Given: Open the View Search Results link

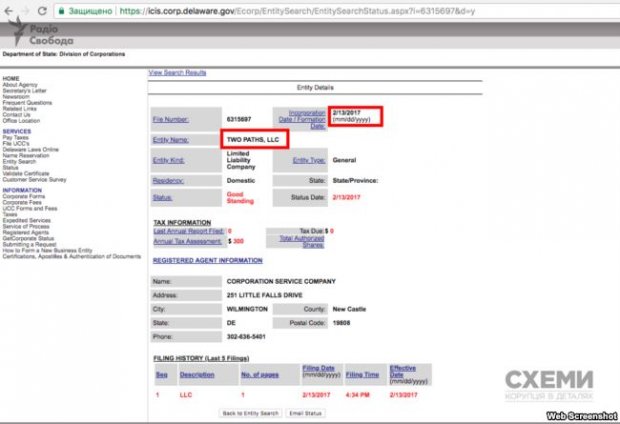Looking at the screenshot, I should pyautogui.click(x=177, y=73).
